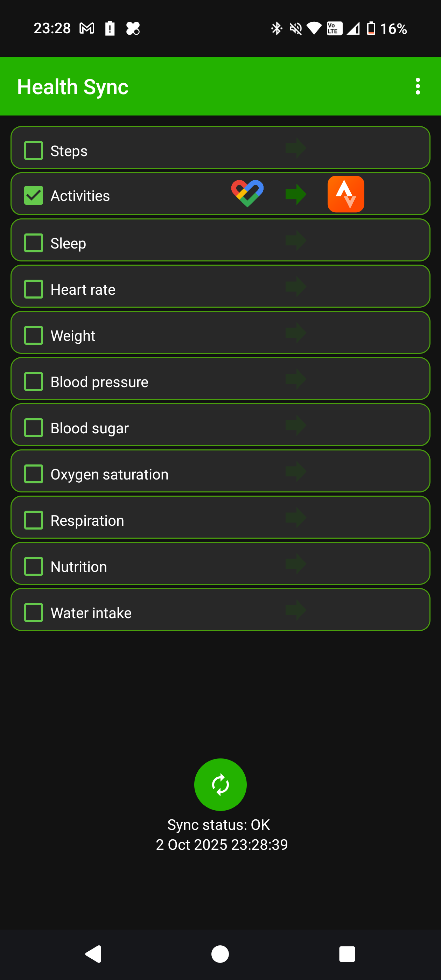Enable Heart rate sync checkbox
Viewport: 441px width, 980px height.
[34, 289]
